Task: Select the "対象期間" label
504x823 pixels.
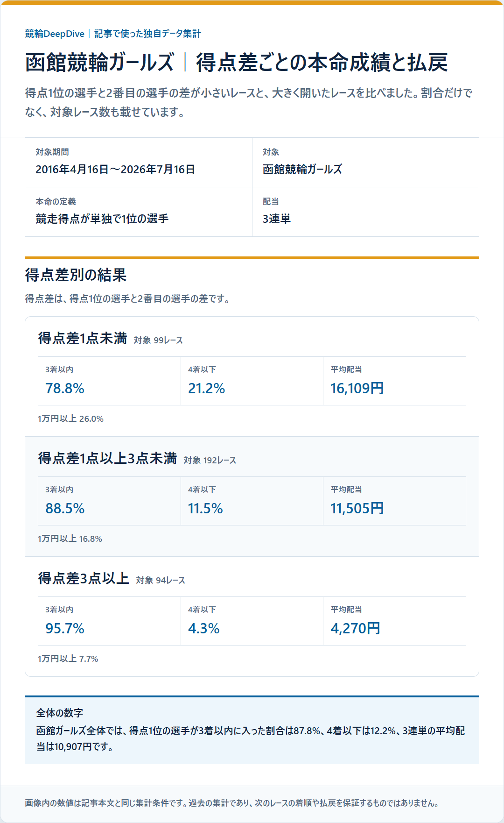Action: point(52,152)
